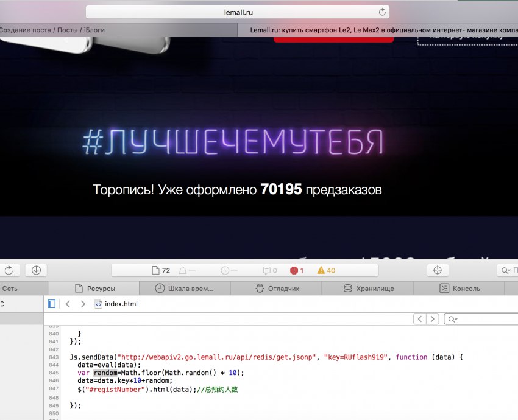Click the red button at the top of the page

(334, 40)
